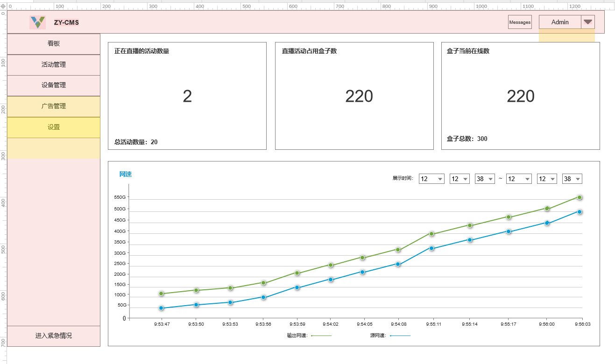
Task: Click the large number 2 in first card
Action: pos(187,97)
